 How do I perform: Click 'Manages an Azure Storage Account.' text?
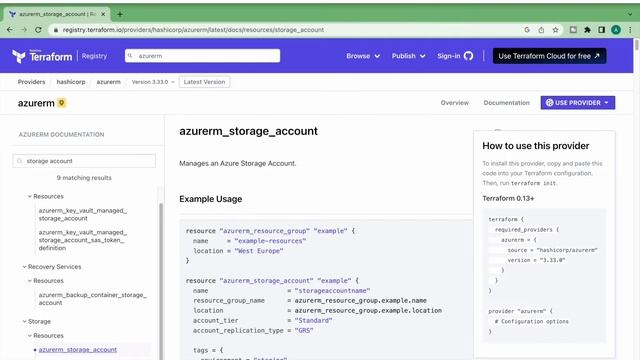pos(238,163)
